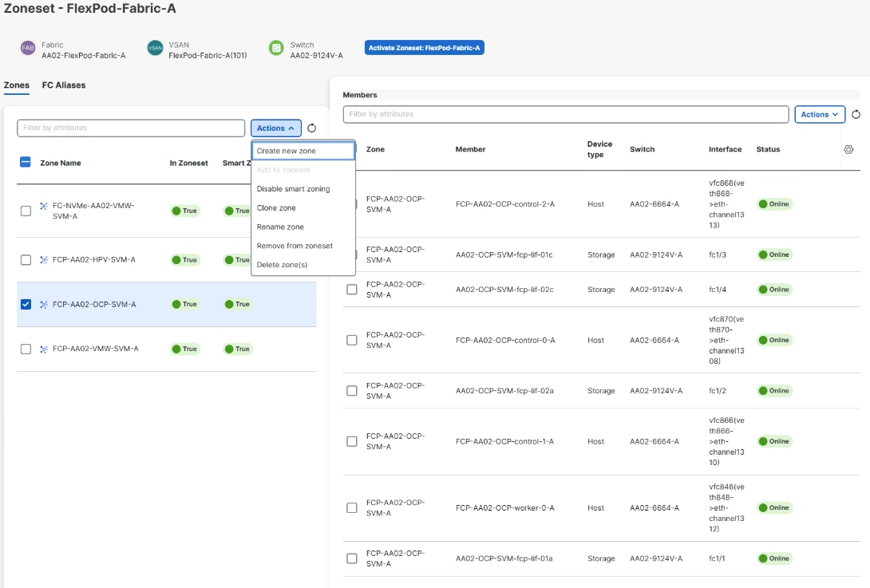Viewport: 870px width, 588px height.
Task: Sort by In Zoneset column header
Action: coord(188,163)
